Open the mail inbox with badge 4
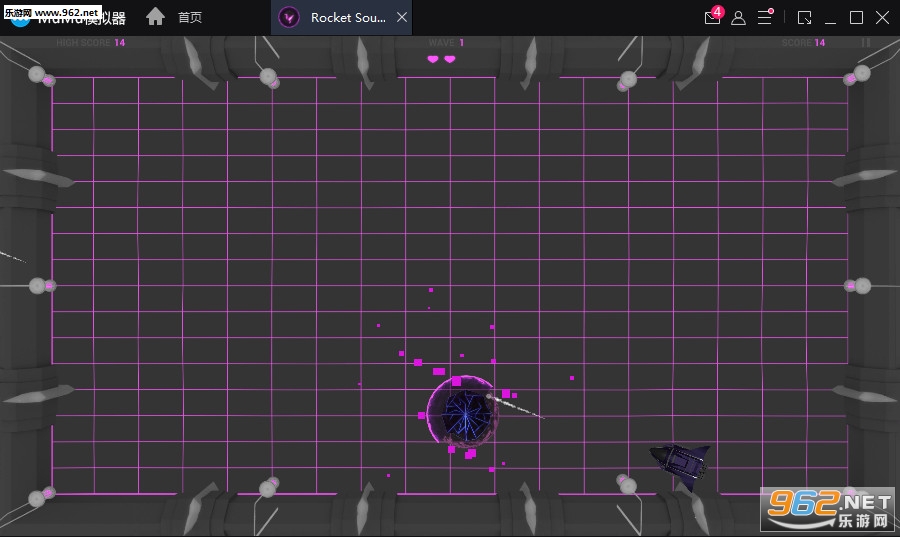Viewport: 900px width, 537px height. click(712, 17)
